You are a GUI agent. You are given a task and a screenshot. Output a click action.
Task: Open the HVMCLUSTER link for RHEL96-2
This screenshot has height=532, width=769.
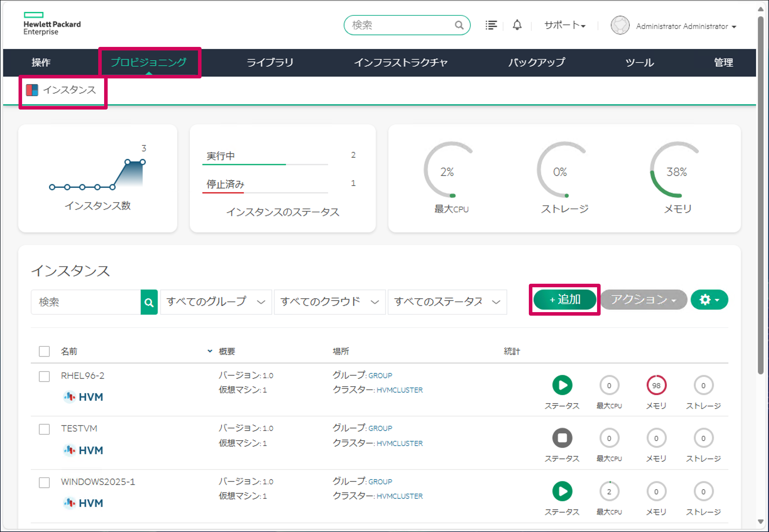point(399,390)
